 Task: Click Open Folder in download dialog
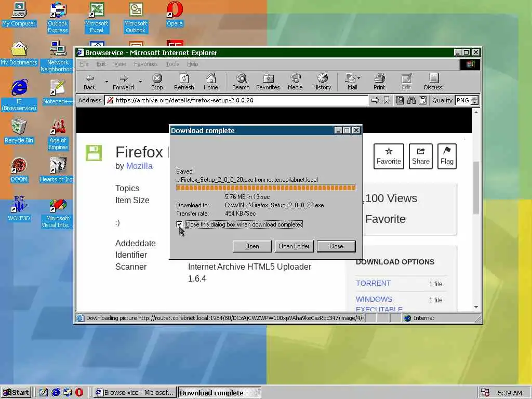click(x=294, y=246)
